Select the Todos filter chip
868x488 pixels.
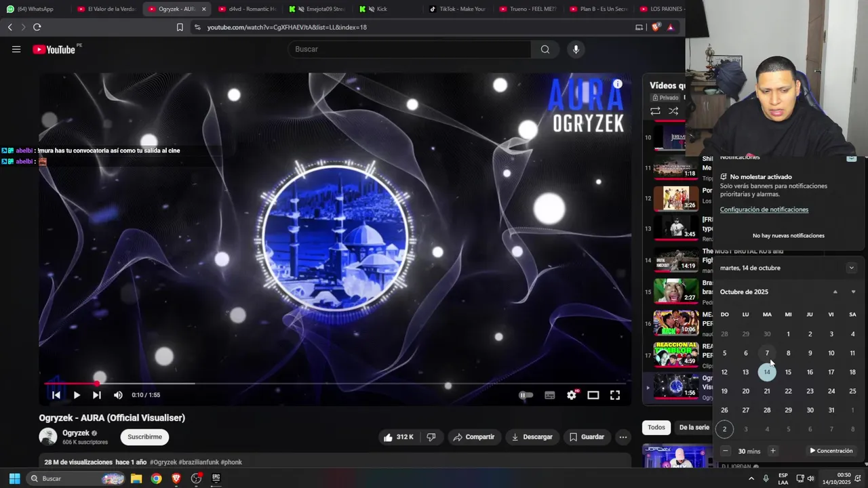656,428
